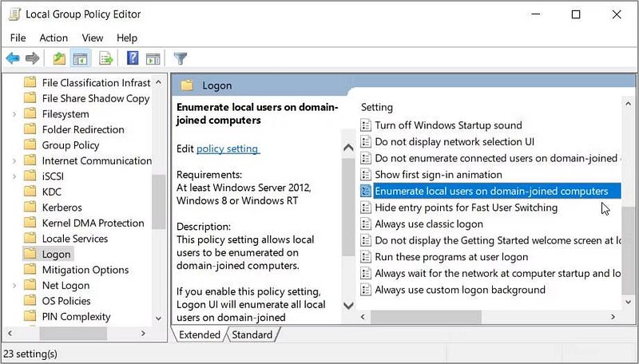The height and width of the screenshot is (364, 639).
Task: Click the tree pane scroll right arrow
Action: point(143,334)
